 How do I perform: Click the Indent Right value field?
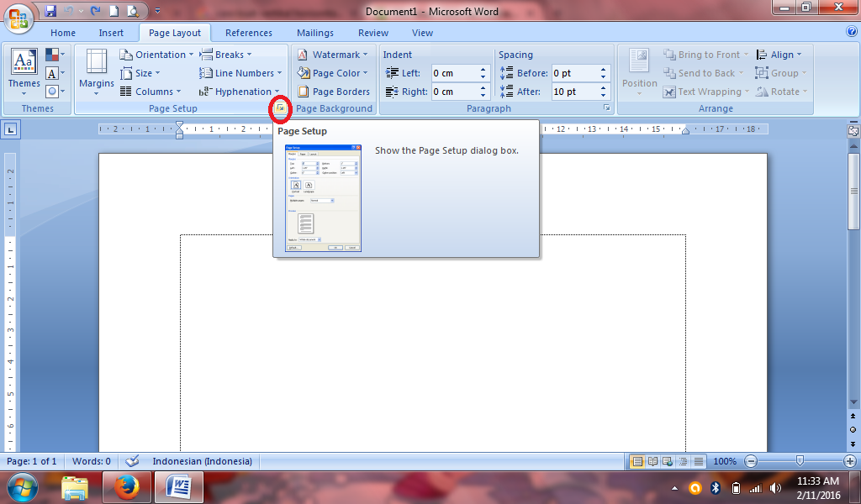click(x=455, y=92)
